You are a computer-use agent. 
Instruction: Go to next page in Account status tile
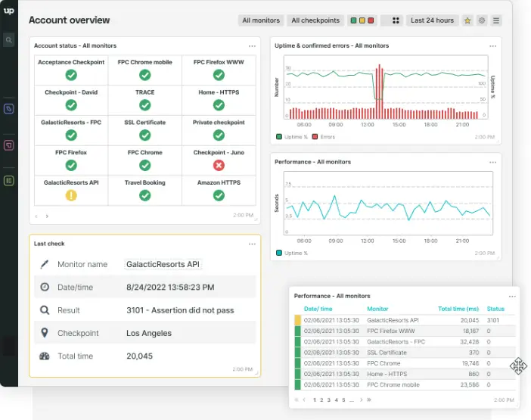pos(47,216)
